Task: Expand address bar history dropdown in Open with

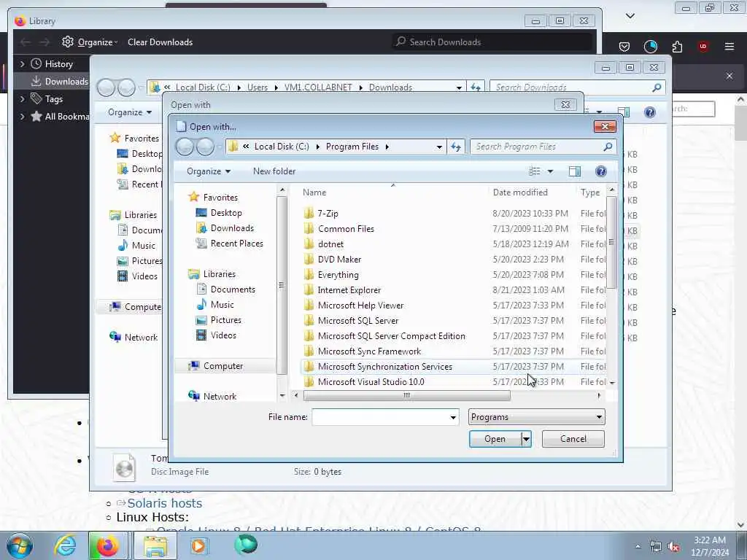Action: [438, 147]
